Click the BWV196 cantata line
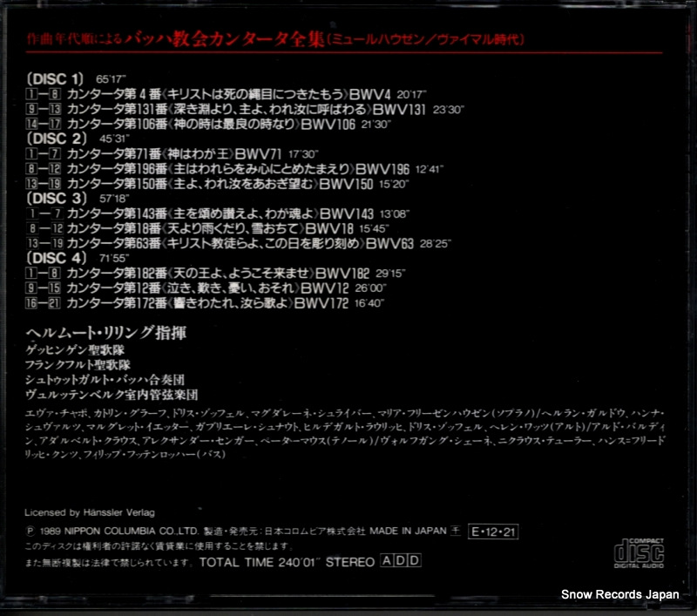 click(234, 169)
